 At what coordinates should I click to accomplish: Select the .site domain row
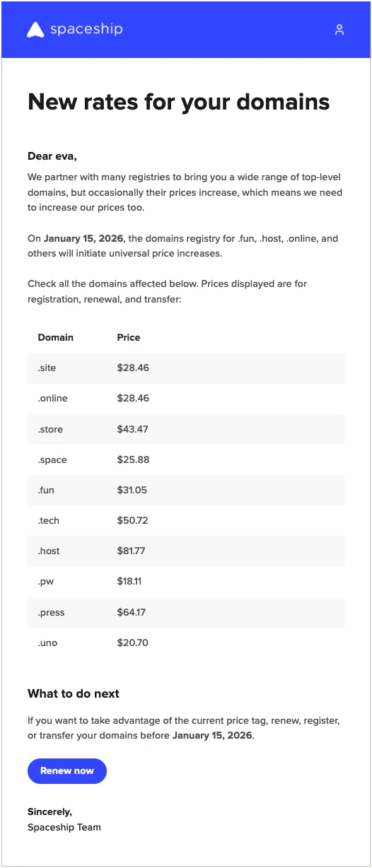tap(186, 368)
